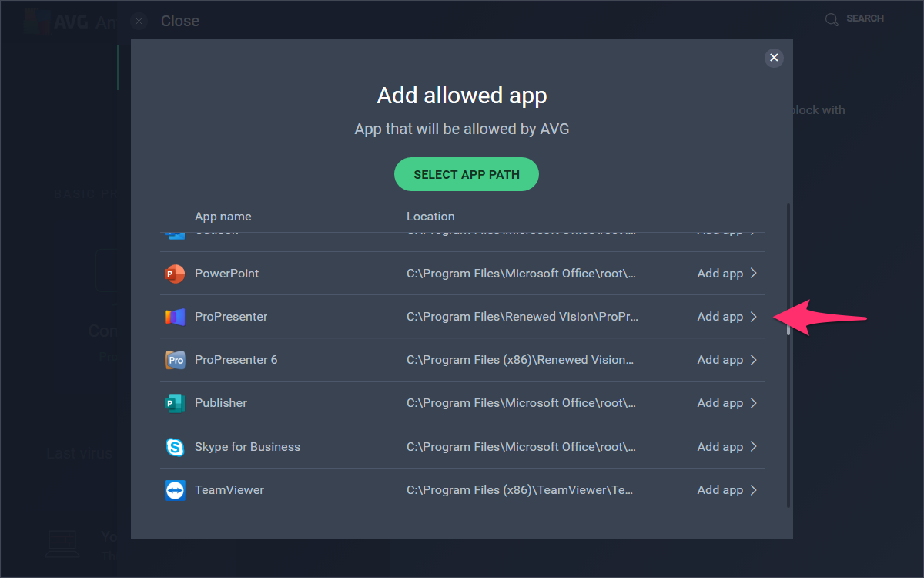This screenshot has width=924, height=578.
Task: Click SELECT APP PATH button
Action: click(467, 175)
